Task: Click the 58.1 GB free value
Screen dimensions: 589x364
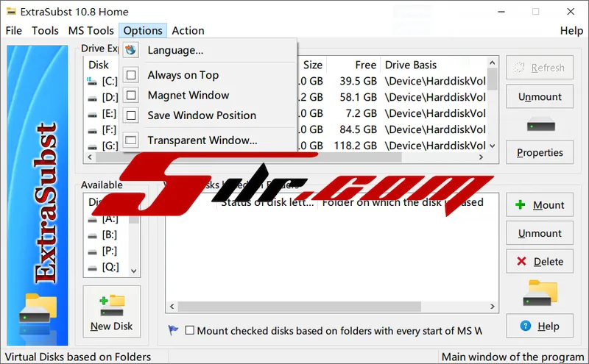Action: (x=358, y=97)
